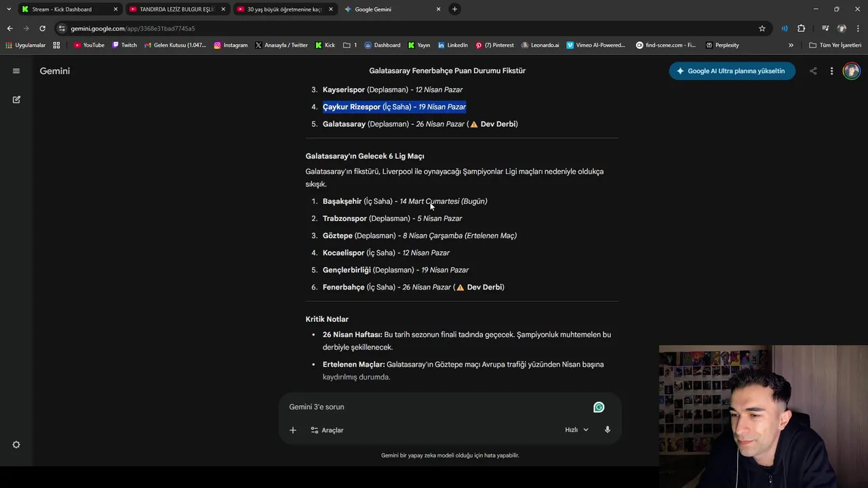
Task: Open the Gemini main menu hamburger
Action: [x=16, y=70]
